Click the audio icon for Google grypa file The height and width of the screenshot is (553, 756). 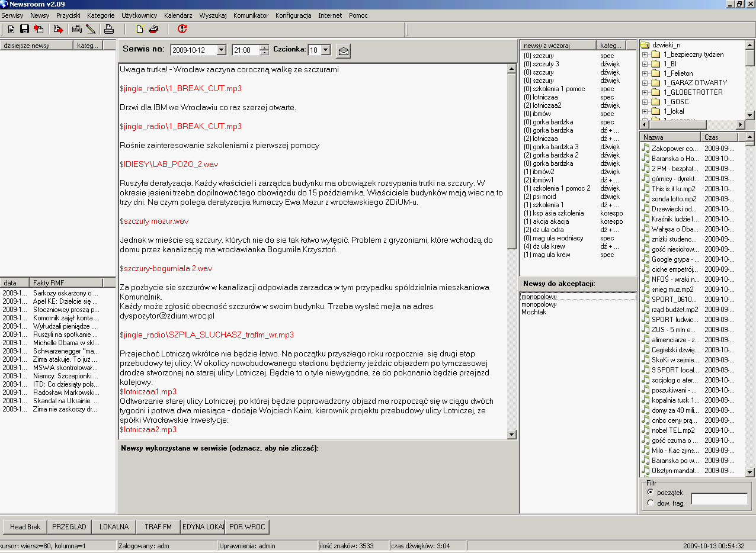pyautogui.click(x=646, y=259)
